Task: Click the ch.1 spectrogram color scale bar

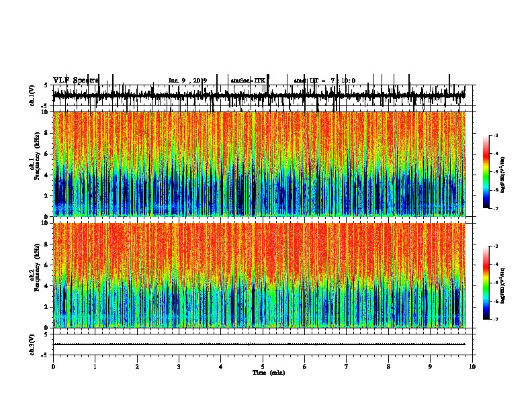Action: (x=486, y=172)
